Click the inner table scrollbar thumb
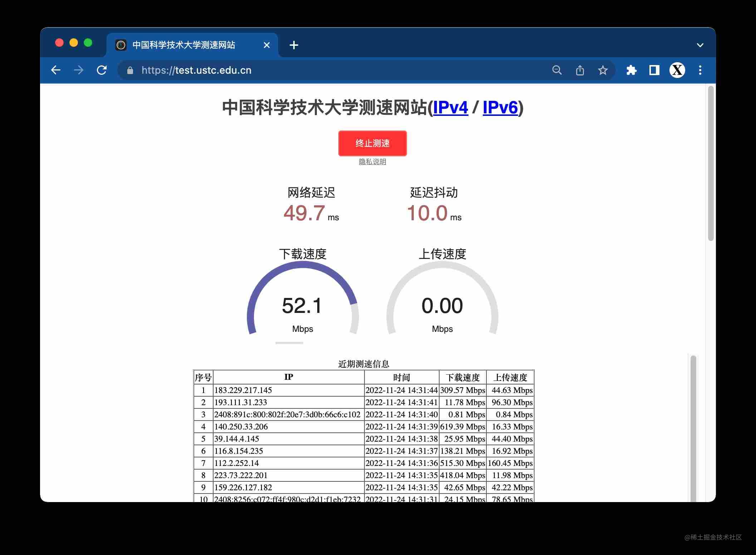The width and height of the screenshot is (756, 555). 693,429
